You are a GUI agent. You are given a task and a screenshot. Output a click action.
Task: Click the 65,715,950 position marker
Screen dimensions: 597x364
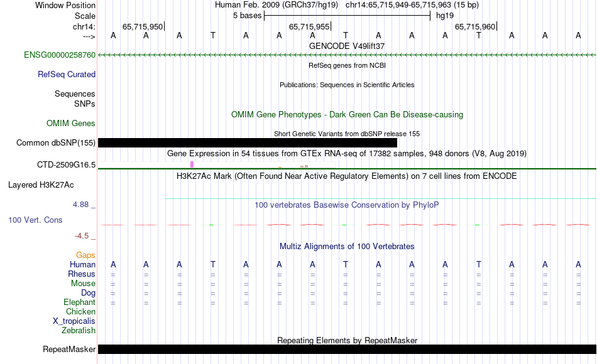pos(143,26)
